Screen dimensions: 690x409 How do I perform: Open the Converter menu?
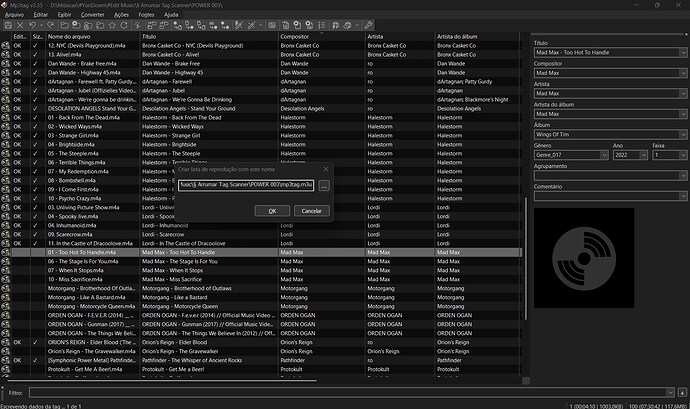tap(92, 15)
